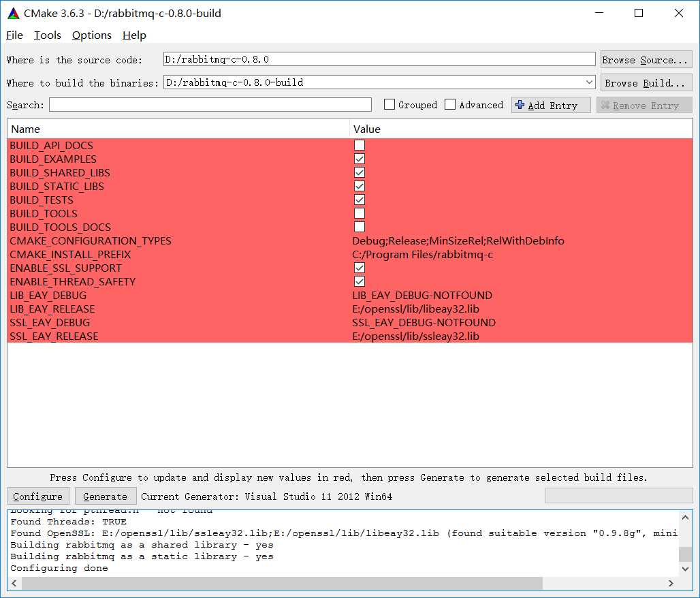Maximize the CMake window
700x598 pixels.
tap(639, 13)
